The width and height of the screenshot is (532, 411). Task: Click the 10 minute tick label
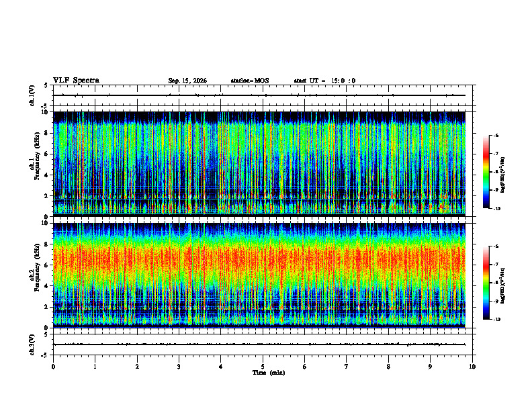coord(472,367)
